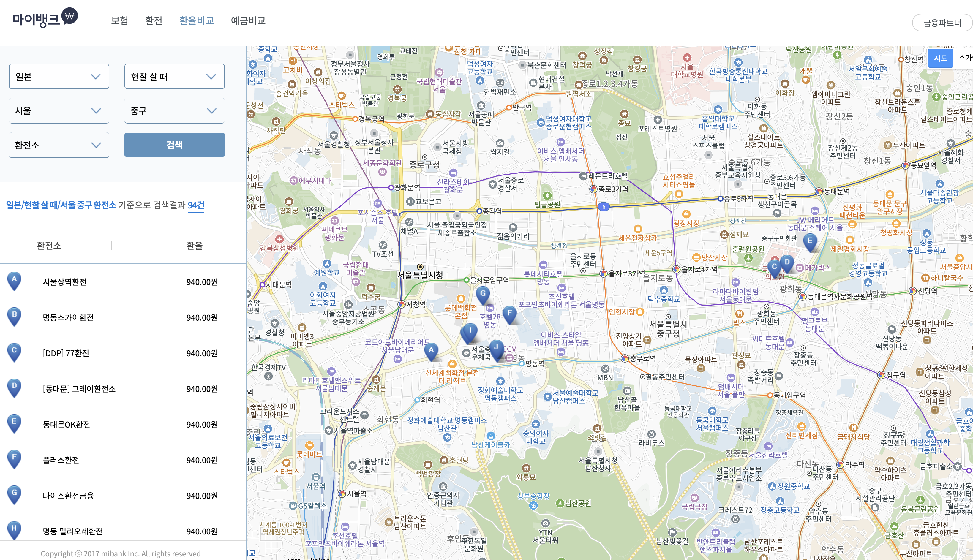Click map marker A near Namdaemun
The width and height of the screenshot is (973, 560).
coord(431,350)
